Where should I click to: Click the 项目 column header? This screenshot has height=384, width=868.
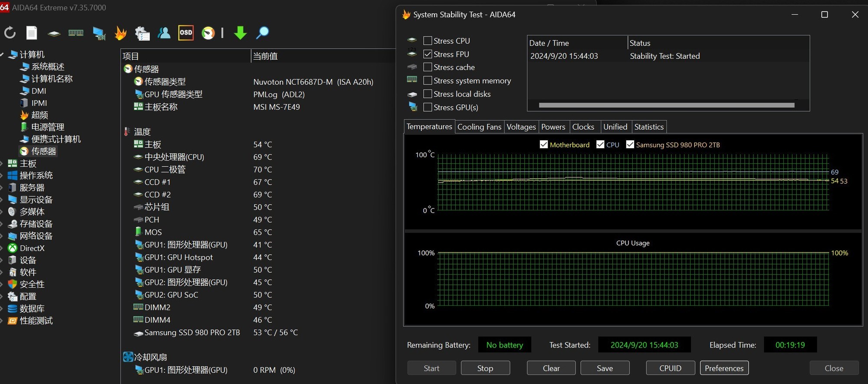point(186,56)
